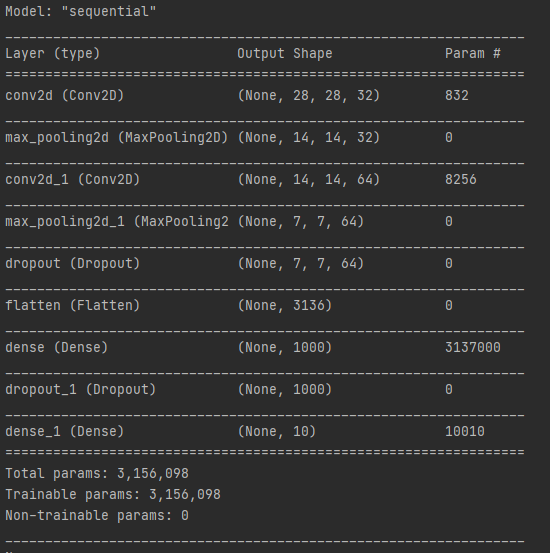The width and height of the screenshot is (550, 553).
Task: Click the Param # column header
Action: tap(473, 54)
